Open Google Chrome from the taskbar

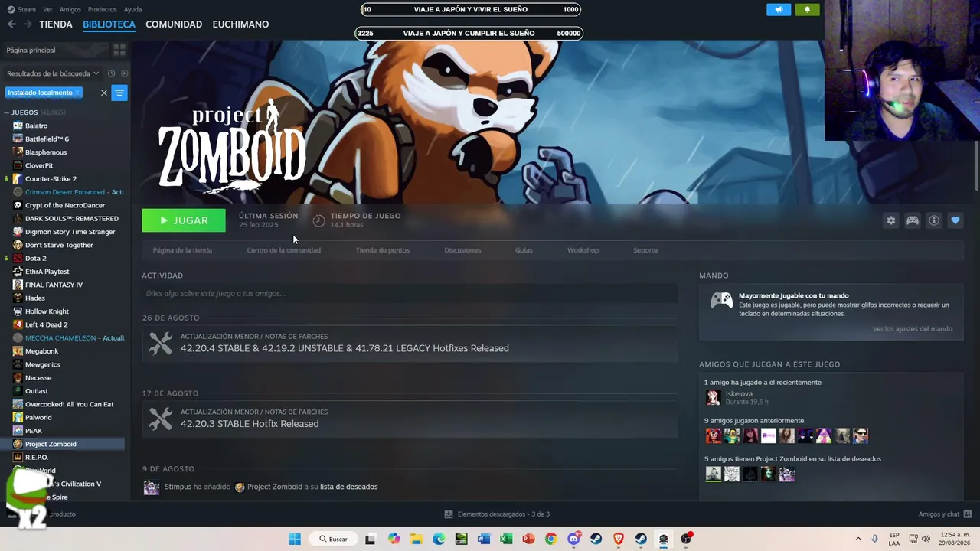550,539
